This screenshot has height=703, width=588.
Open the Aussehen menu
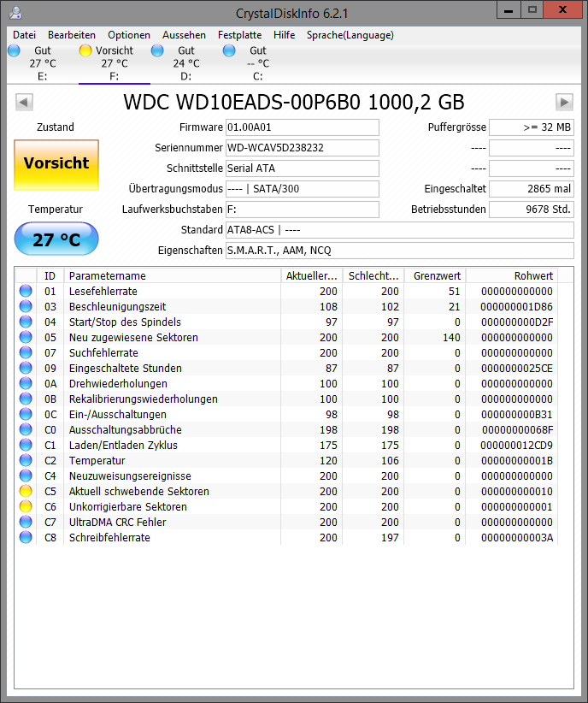tap(185, 35)
